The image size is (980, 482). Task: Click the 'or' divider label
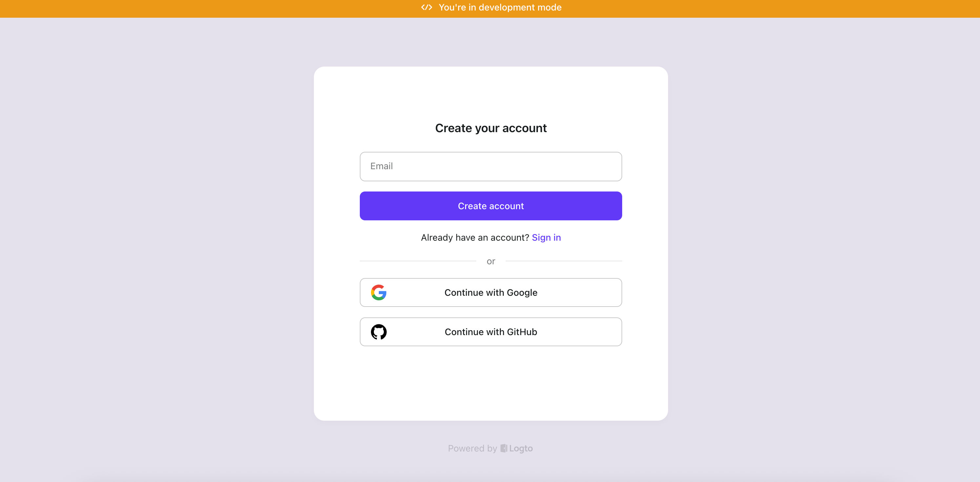point(491,261)
